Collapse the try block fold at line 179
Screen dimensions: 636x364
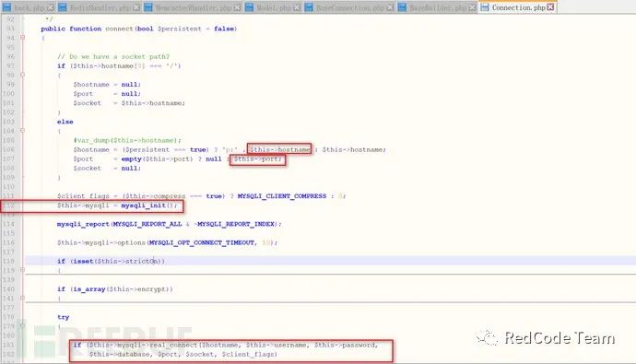coord(23,326)
